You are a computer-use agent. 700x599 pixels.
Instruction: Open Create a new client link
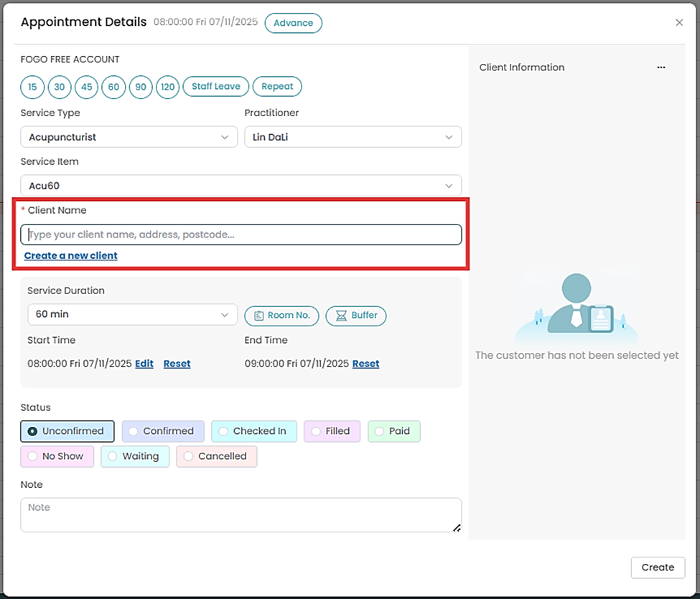coord(70,255)
